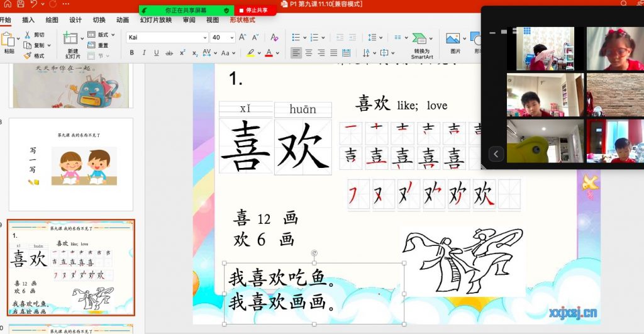This screenshot has height=334, width=644.
Task: Click the red font color A swatch
Action: coord(269,53)
